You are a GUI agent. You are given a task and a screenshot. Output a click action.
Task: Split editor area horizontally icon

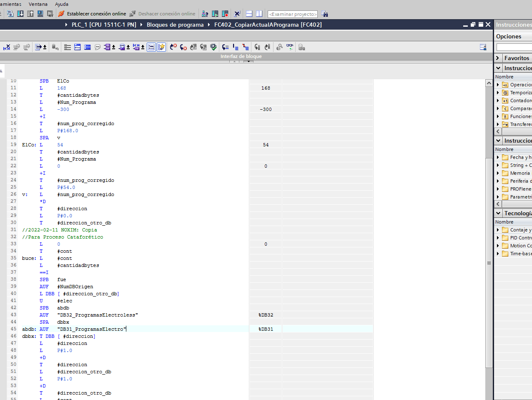(249, 14)
